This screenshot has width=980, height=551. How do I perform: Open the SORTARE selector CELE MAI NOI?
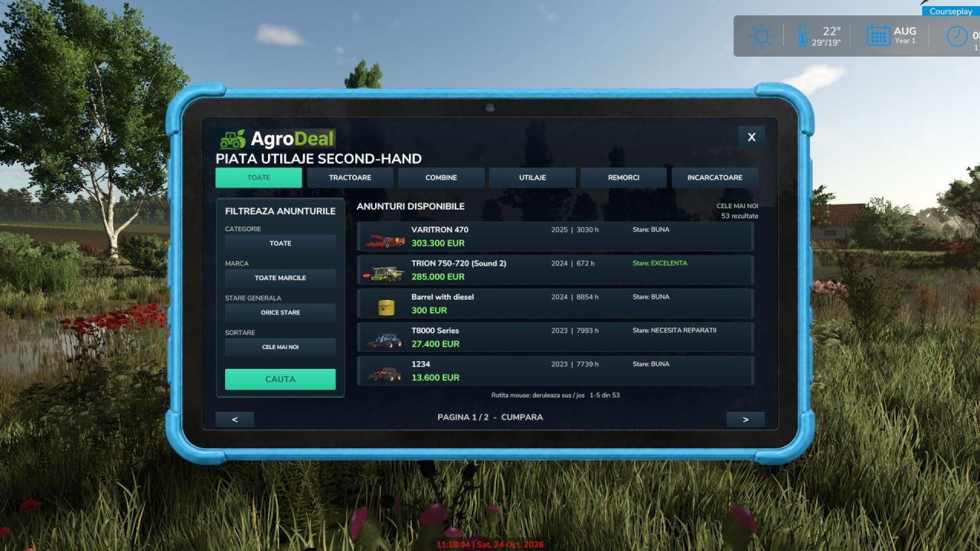pyautogui.click(x=280, y=347)
